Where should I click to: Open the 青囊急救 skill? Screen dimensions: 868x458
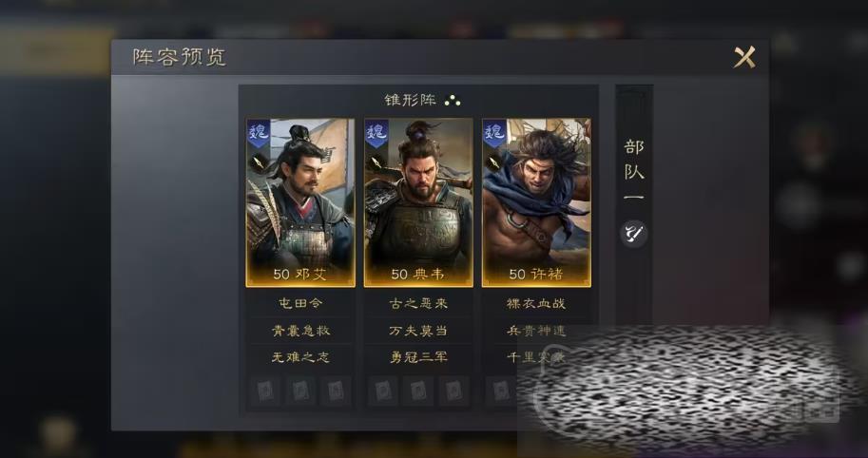click(x=300, y=331)
